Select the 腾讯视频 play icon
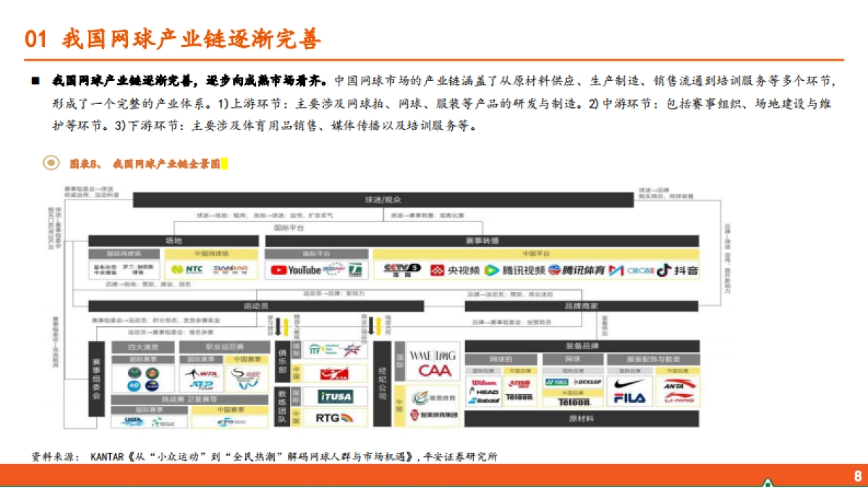This screenshot has height=488, width=868. [x=491, y=269]
